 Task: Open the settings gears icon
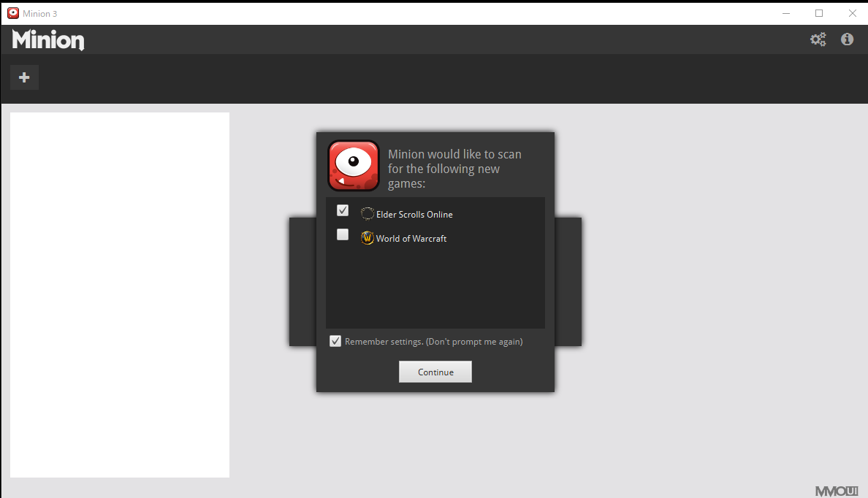click(818, 39)
